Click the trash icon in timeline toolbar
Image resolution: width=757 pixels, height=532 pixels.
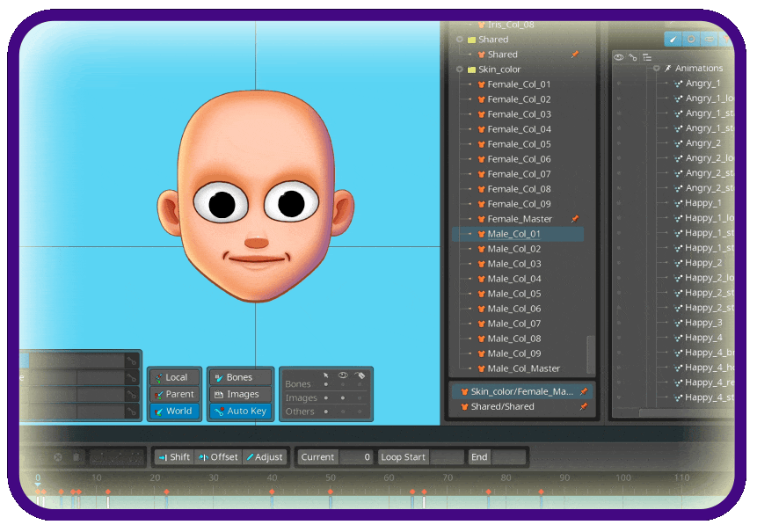pos(76,456)
